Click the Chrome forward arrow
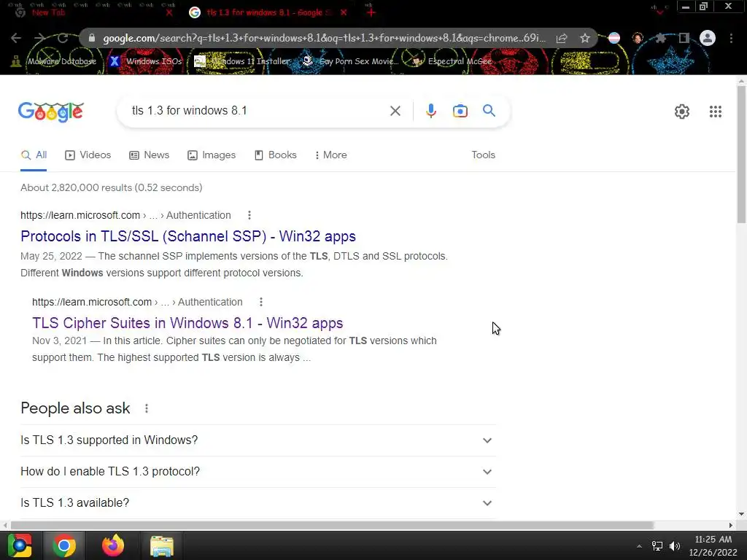This screenshot has width=747, height=560. 39,38
